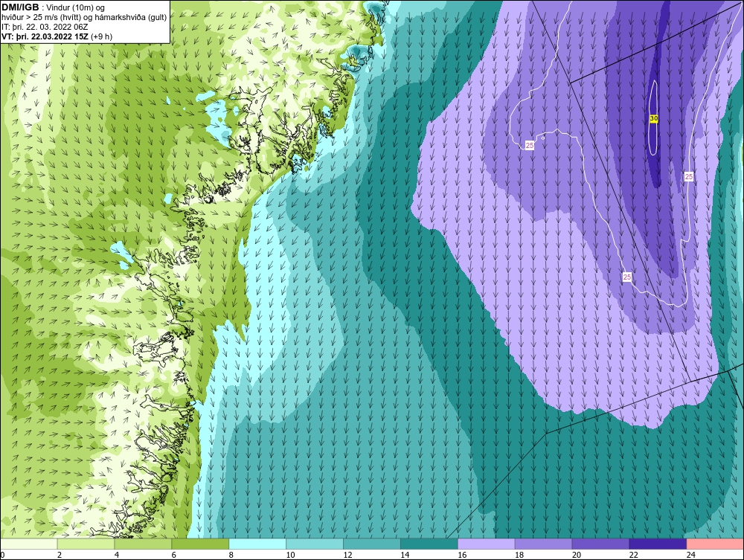Click the legend scale value 16
Screen dimensions: 744x560
pyautogui.click(x=462, y=555)
